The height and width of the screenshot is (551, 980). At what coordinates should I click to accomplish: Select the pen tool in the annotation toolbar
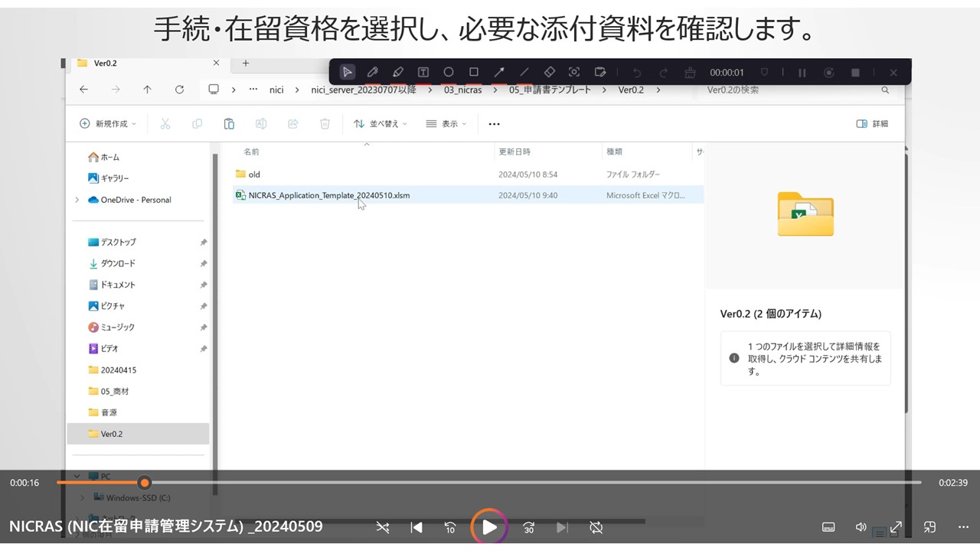point(373,72)
